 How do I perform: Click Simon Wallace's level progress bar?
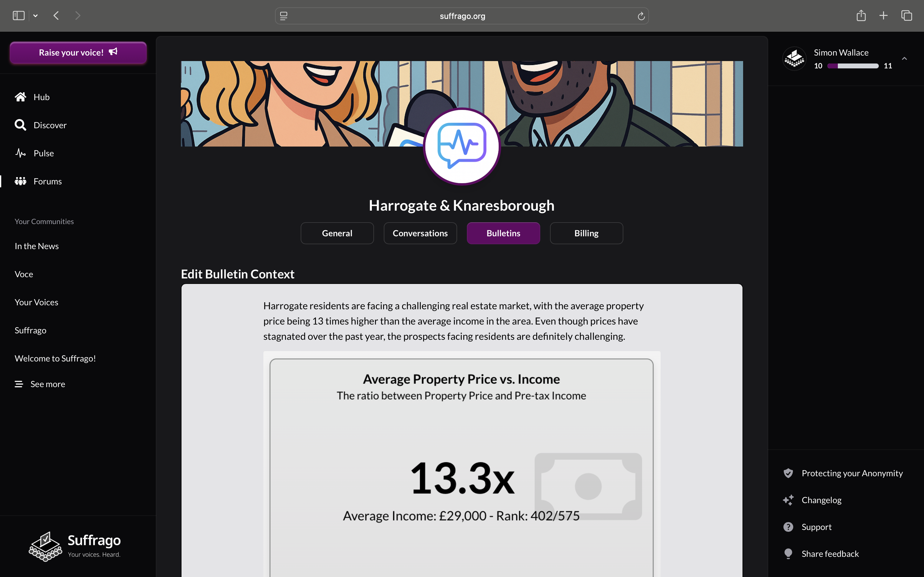853,66
